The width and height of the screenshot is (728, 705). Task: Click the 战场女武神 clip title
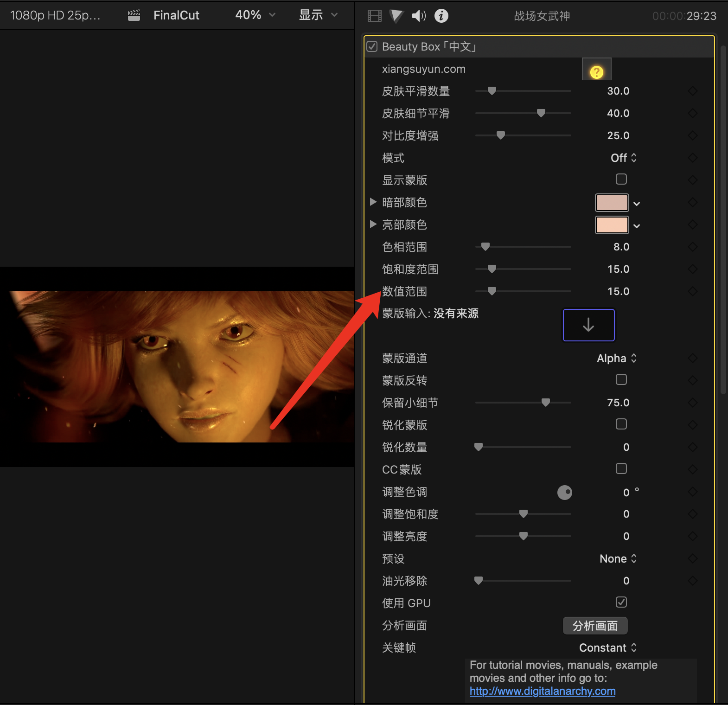pyautogui.click(x=542, y=16)
